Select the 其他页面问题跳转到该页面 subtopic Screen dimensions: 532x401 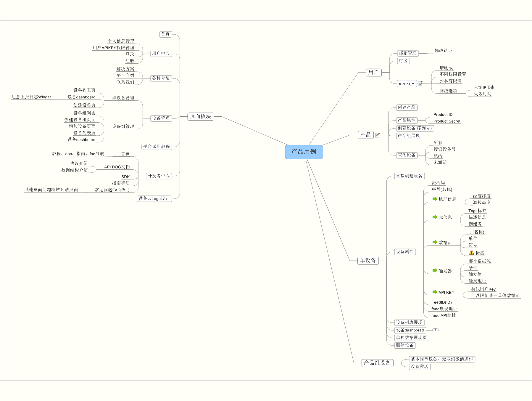pyautogui.click(x=51, y=190)
